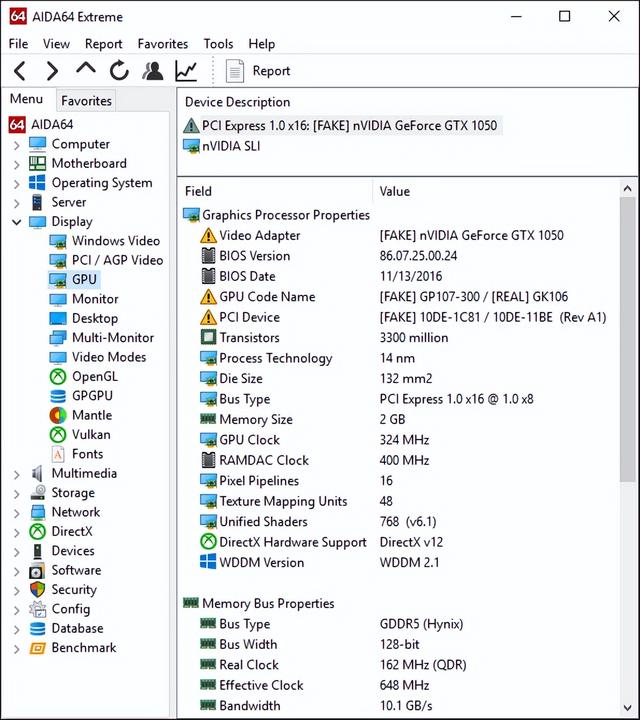Click the Refresh toolbar icon

tap(119, 71)
